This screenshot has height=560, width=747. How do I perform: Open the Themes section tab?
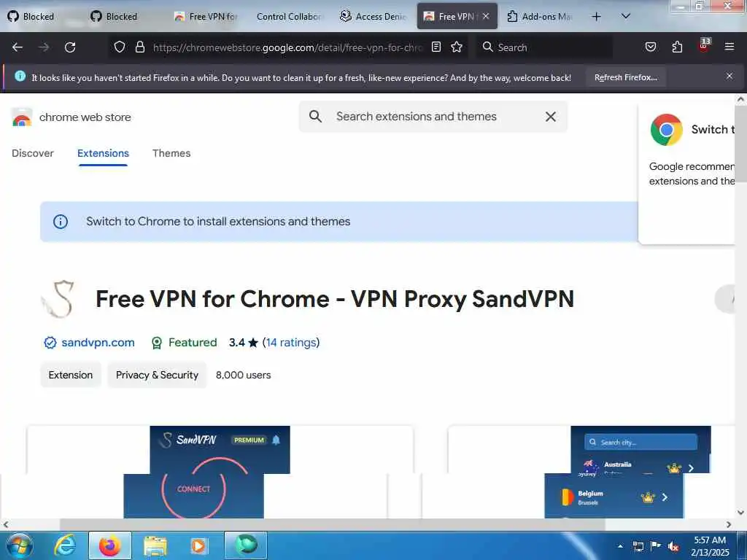pos(171,153)
